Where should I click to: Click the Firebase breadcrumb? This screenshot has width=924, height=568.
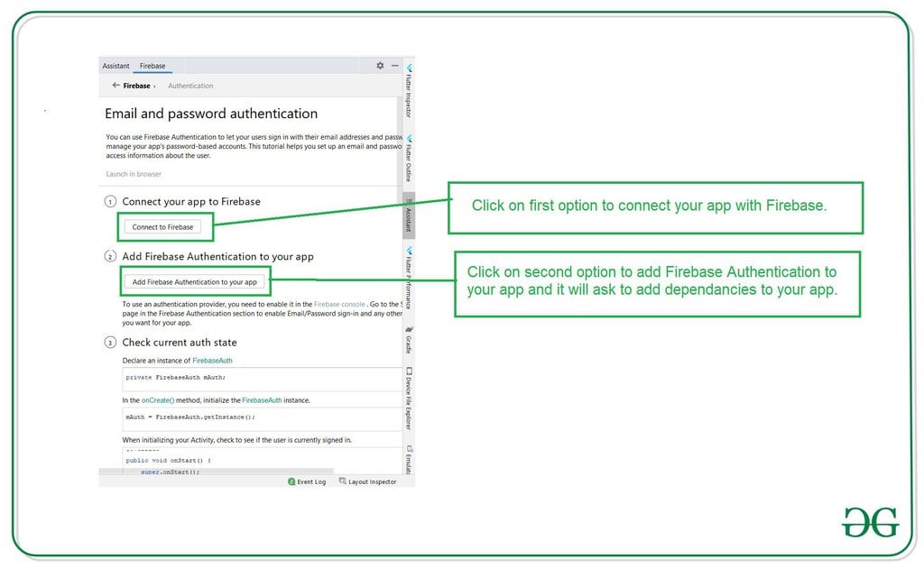137,86
